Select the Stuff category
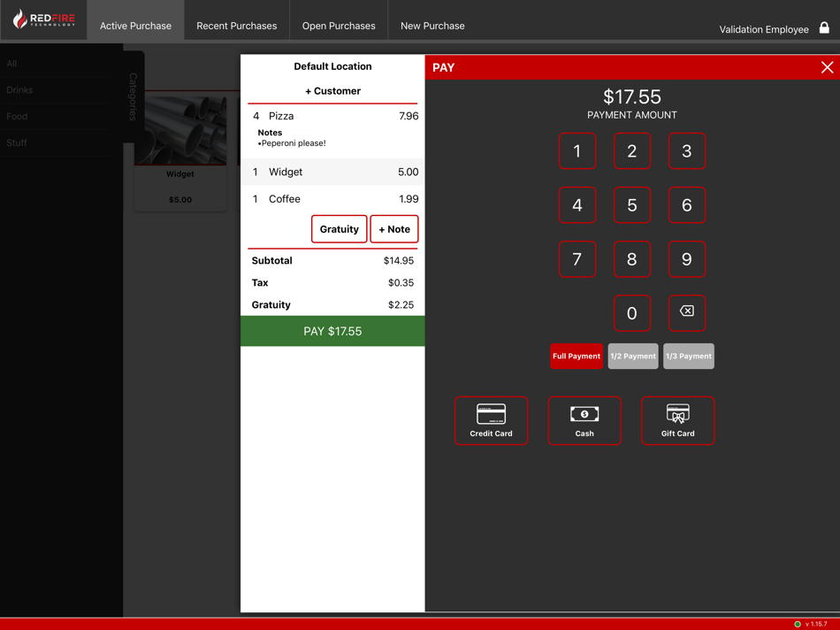 (x=57, y=142)
